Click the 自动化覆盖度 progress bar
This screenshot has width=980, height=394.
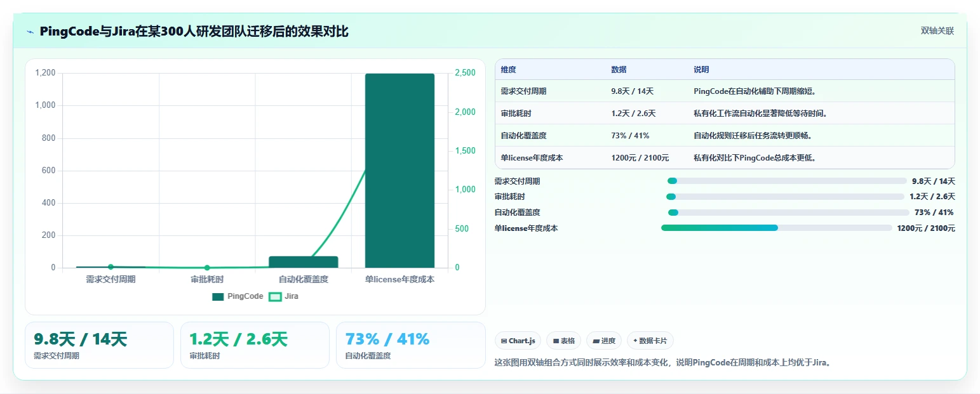point(789,213)
